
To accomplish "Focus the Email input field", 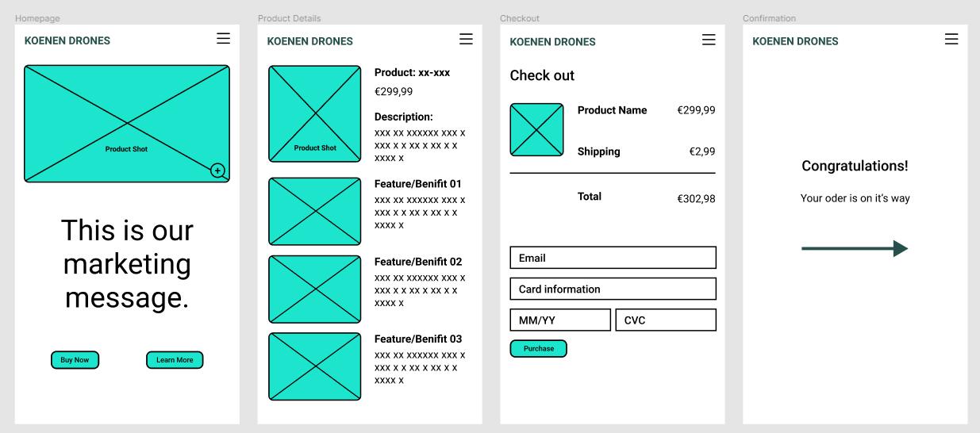I will click(x=613, y=258).
